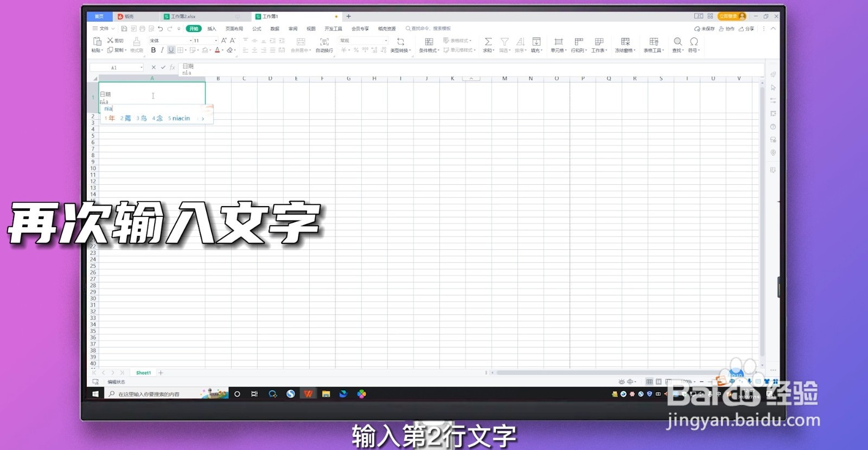Click the Conditional Format (条件格式) icon
This screenshot has height=450, width=868.
point(429,42)
